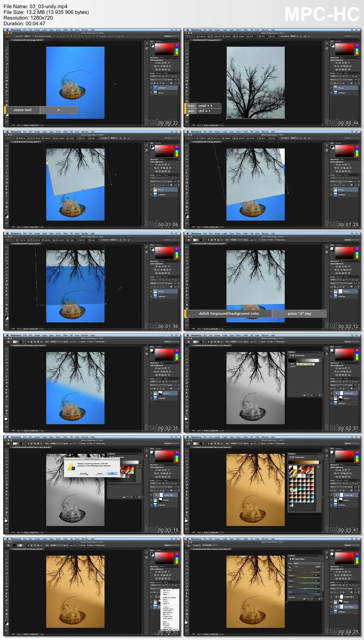Click Apple menu icon in 00:03:41 frame
Viewport: 364px width, 640px height.
pyautogui.click(x=188, y=437)
